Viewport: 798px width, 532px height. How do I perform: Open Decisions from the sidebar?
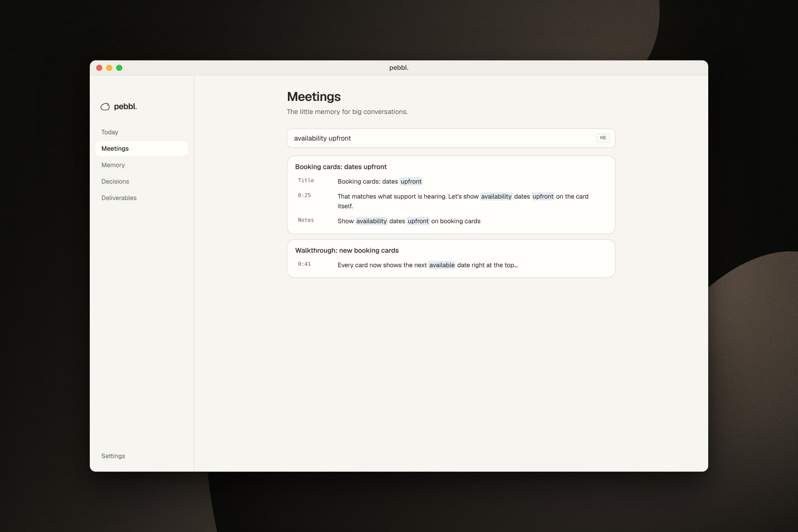[x=142, y=181]
